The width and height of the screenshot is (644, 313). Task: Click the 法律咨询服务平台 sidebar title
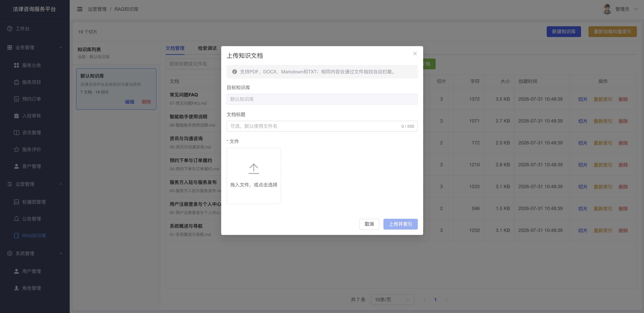coord(34,9)
